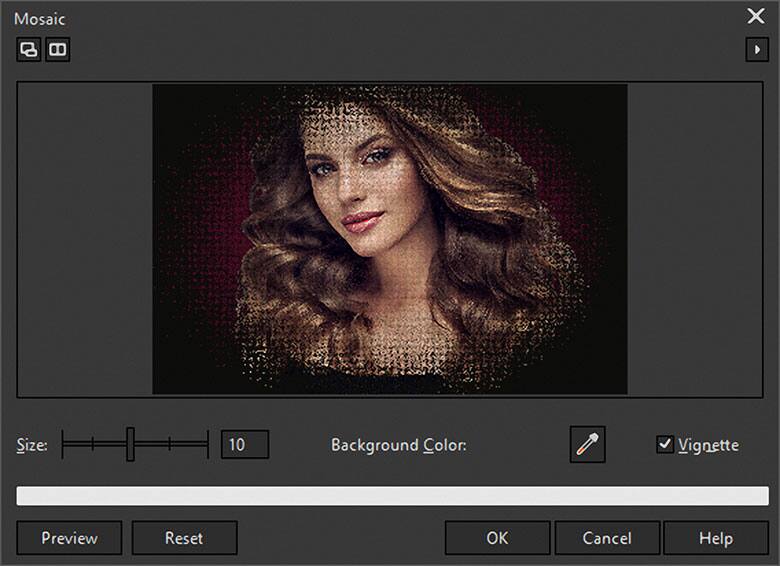Click the Cancel button

coord(607,538)
